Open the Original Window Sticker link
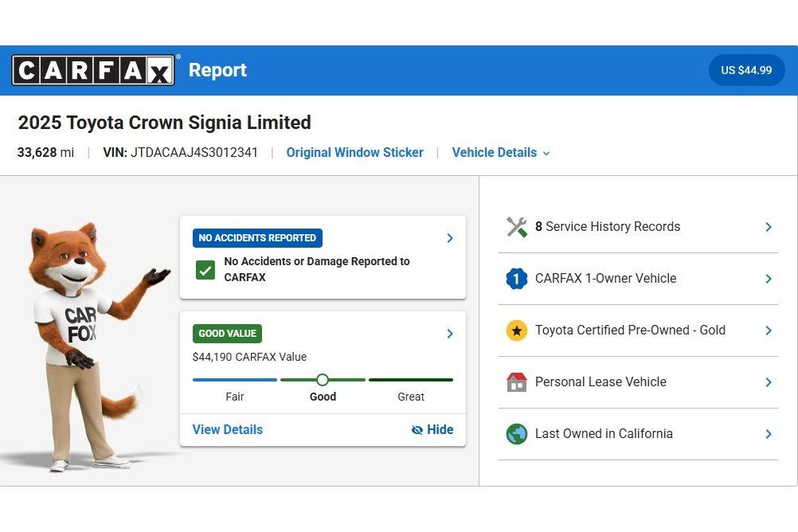 pos(354,153)
